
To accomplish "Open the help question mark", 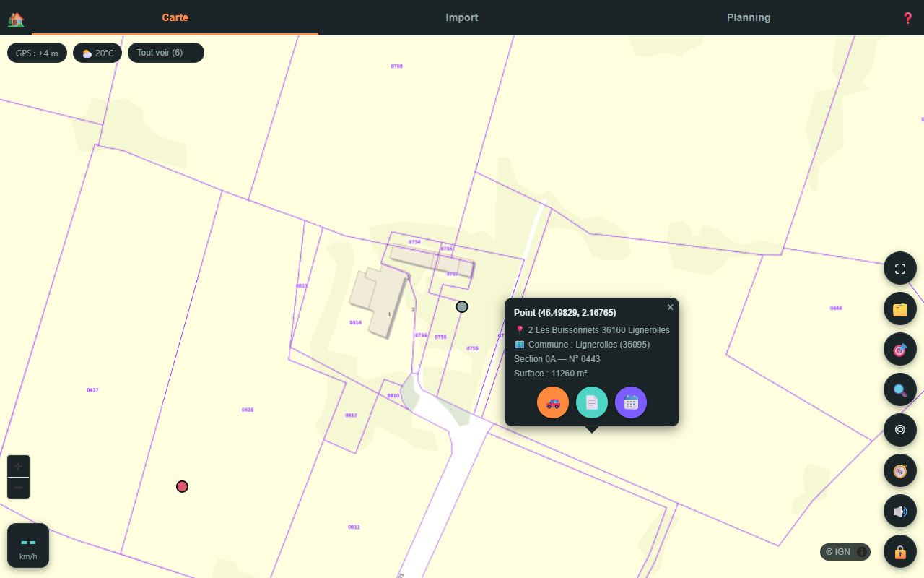I will pos(908,18).
